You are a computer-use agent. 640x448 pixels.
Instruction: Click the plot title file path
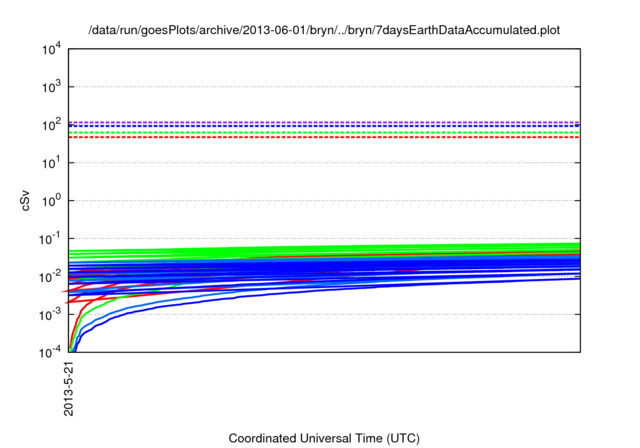pyautogui.click(x=324, y=30)
